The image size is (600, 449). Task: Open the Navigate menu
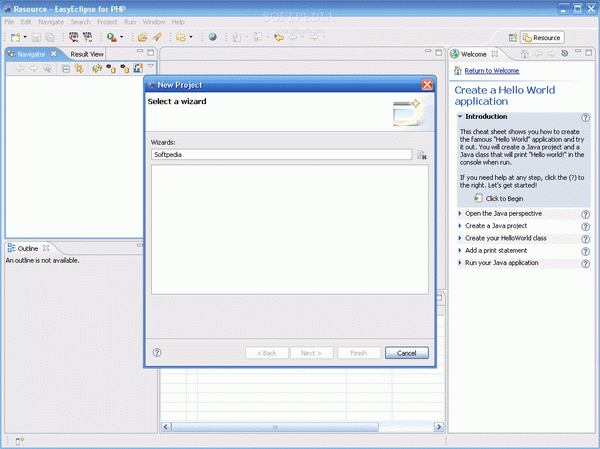[x=51, y=22]
